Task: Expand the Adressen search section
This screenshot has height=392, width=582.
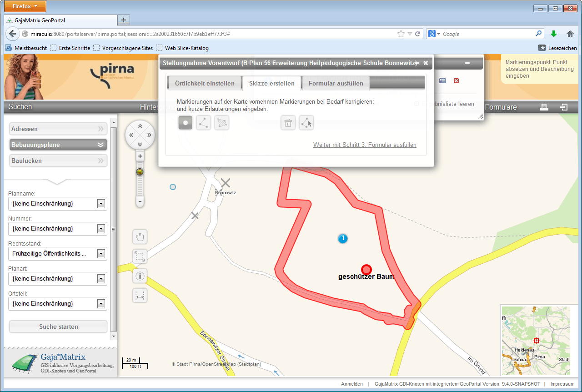Action: [x=58, y=129]
